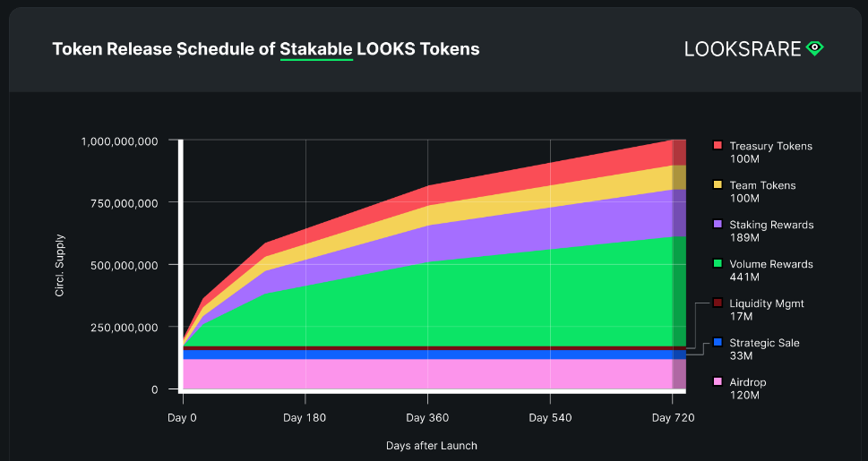Select the yellow Team Tokens legend swatch
868x461 pixels.
718,184
